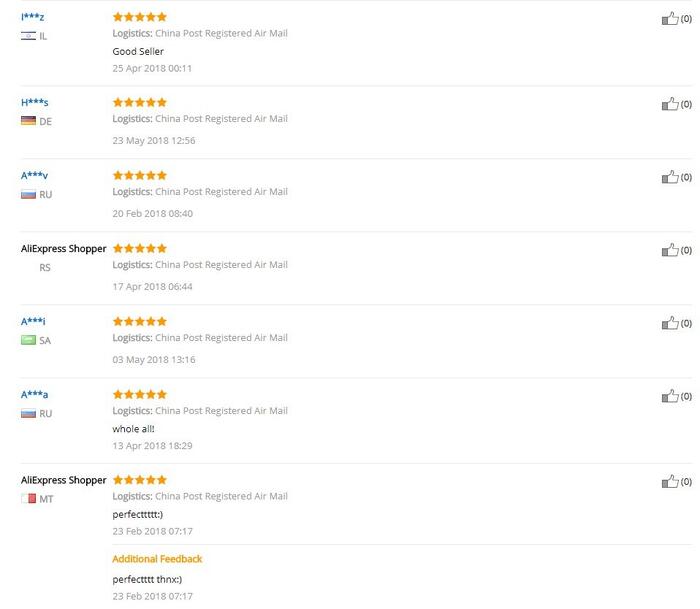
Task: Open reviewer A***a's profile
Action: pos(35,395)
